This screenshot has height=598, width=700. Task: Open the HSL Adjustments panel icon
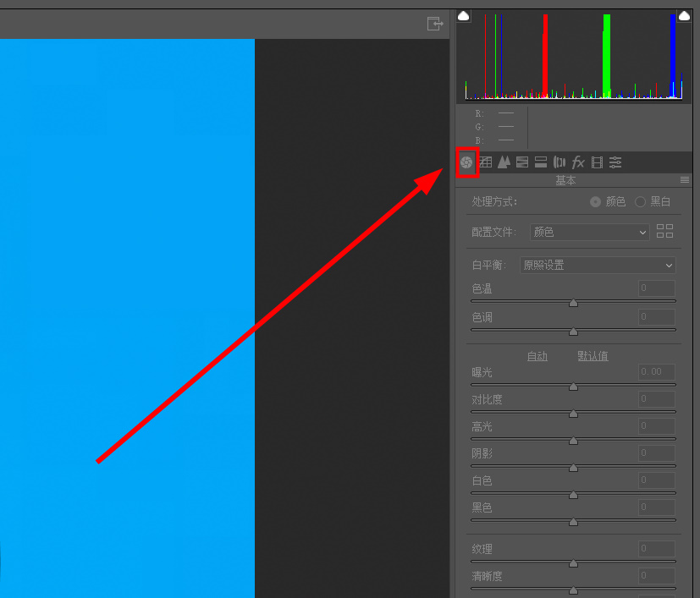coord(522,162)
